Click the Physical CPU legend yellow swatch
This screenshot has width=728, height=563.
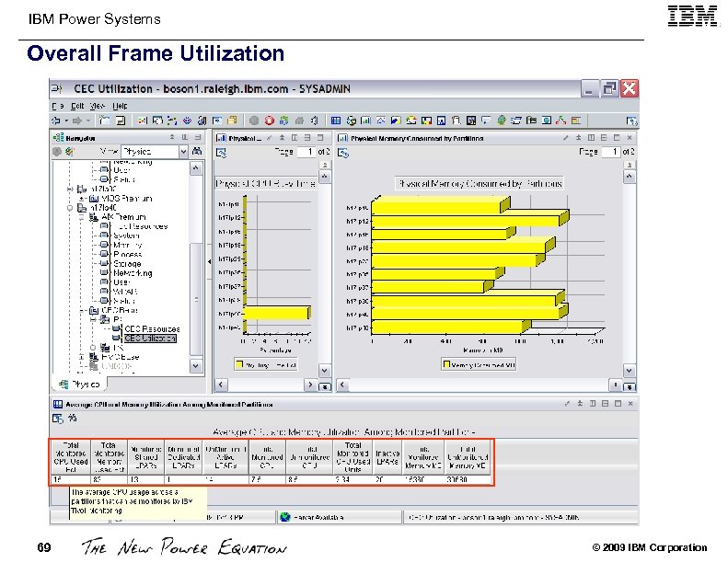239,364
